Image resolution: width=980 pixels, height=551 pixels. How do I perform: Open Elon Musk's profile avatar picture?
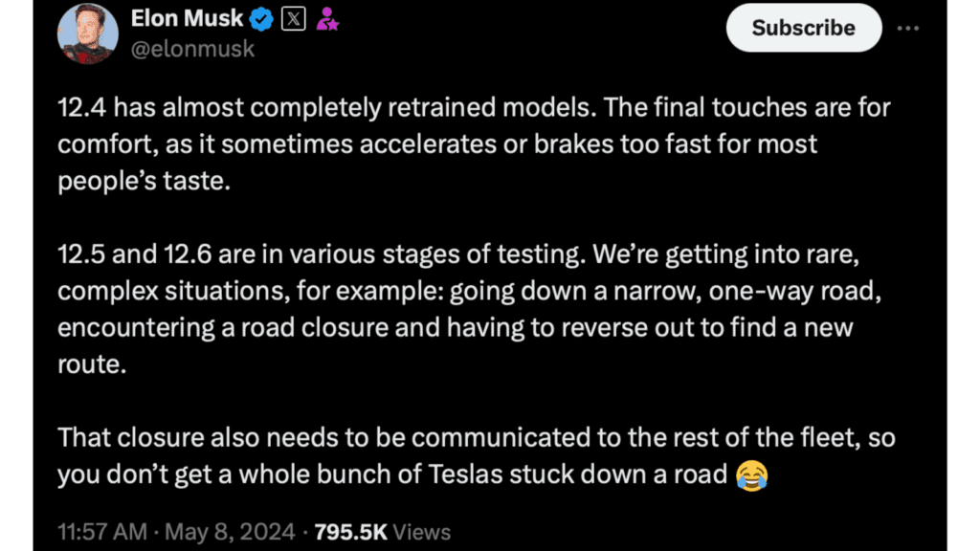tap(88, 30)
